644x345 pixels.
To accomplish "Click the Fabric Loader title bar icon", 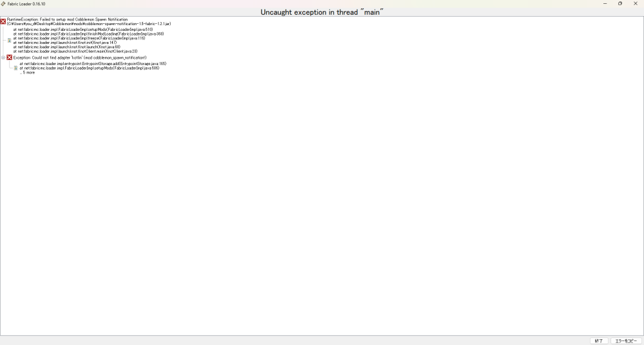I will [x=3, y=4].
